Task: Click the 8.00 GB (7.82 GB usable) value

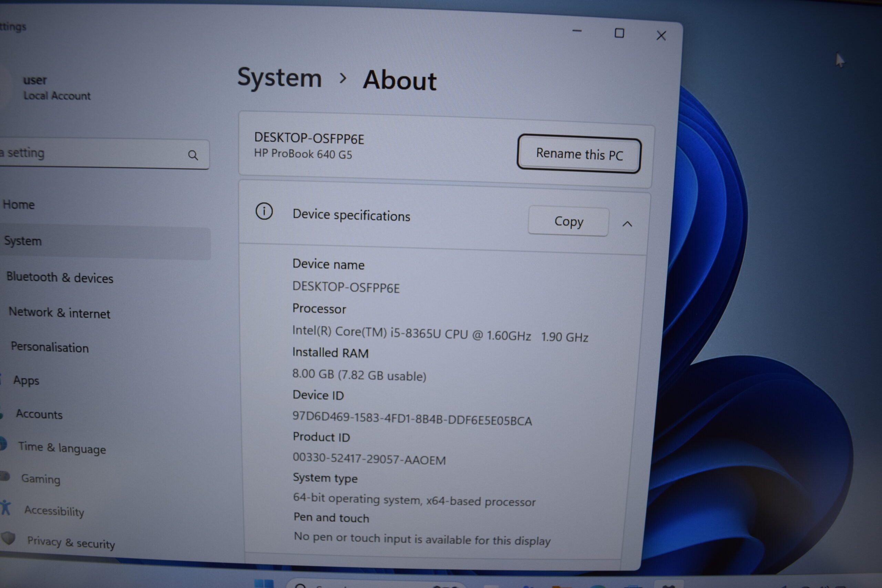Action: (x=359, y=375)
